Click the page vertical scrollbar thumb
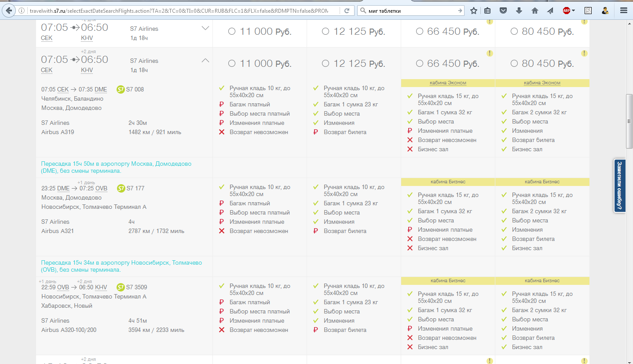 click(x=629, y=121)
